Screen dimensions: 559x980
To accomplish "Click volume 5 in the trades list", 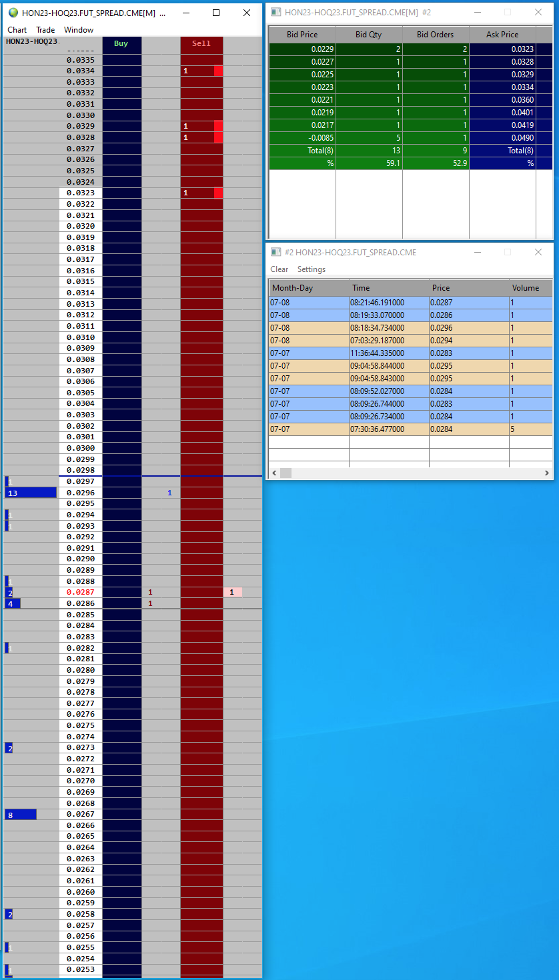I will pos(531,429).
